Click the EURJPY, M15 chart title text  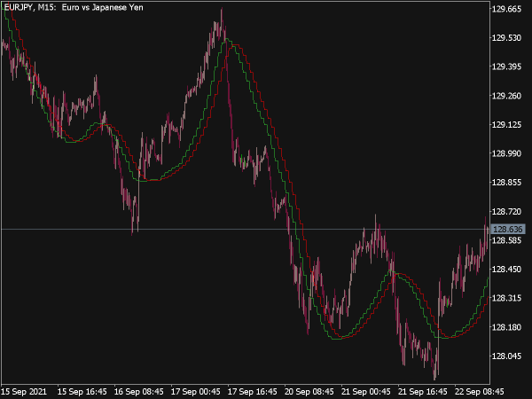pos(74,7)
